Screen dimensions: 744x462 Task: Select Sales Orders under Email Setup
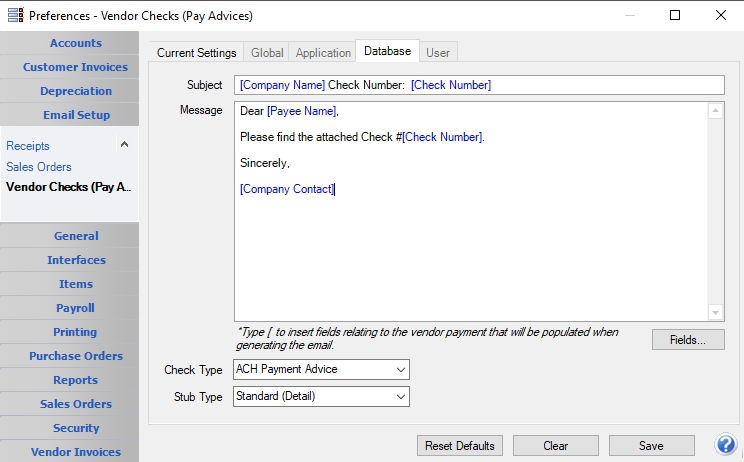click(x=39, y=167)
